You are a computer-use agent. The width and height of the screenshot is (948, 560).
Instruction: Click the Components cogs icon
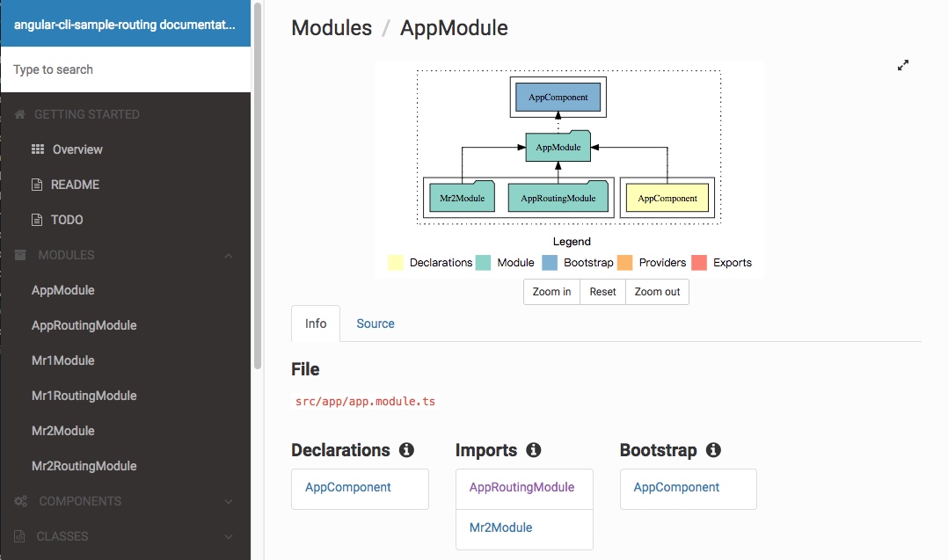(20, 501)
